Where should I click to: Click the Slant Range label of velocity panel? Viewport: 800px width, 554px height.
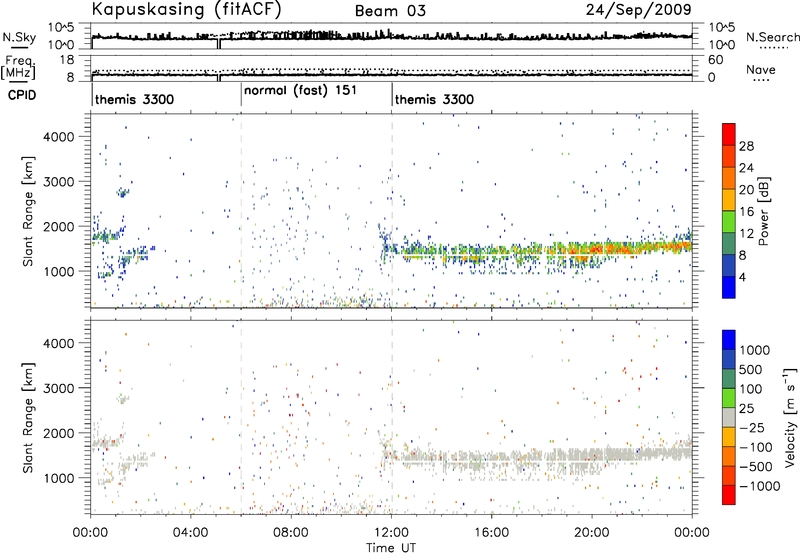28,417
